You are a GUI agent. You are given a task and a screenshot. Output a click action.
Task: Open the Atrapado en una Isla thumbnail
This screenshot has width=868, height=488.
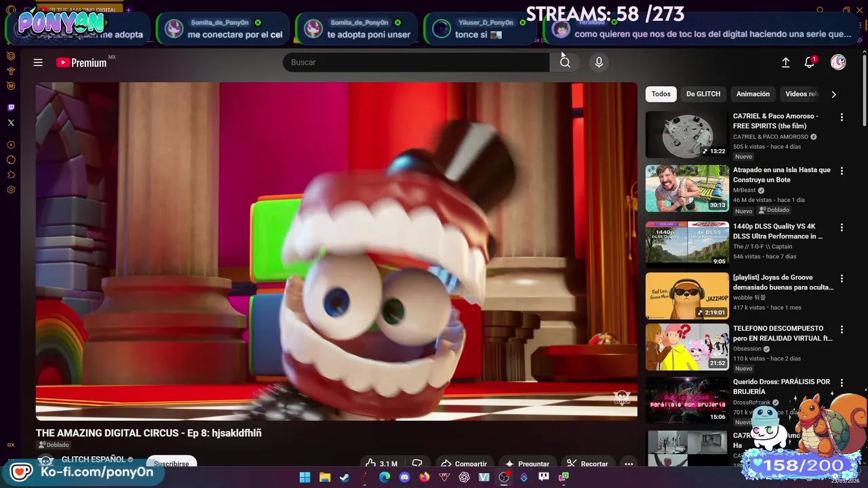pyautogui.click(x=687, y=188)
